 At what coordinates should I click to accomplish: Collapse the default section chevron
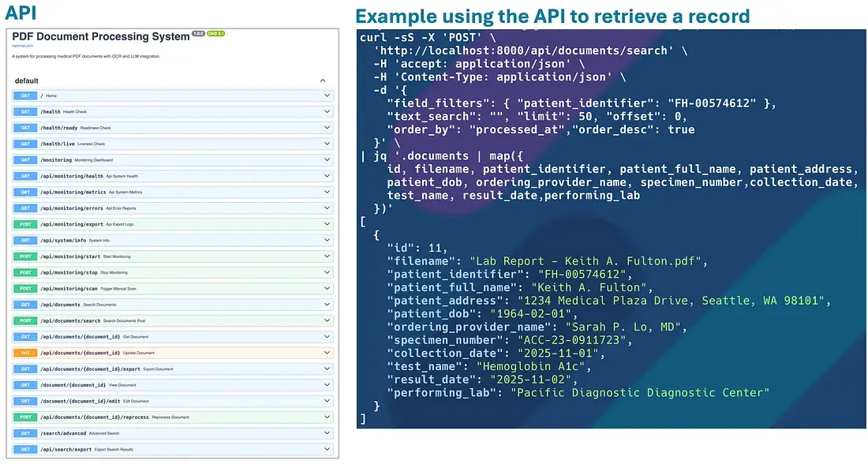[x=323, y=80]
